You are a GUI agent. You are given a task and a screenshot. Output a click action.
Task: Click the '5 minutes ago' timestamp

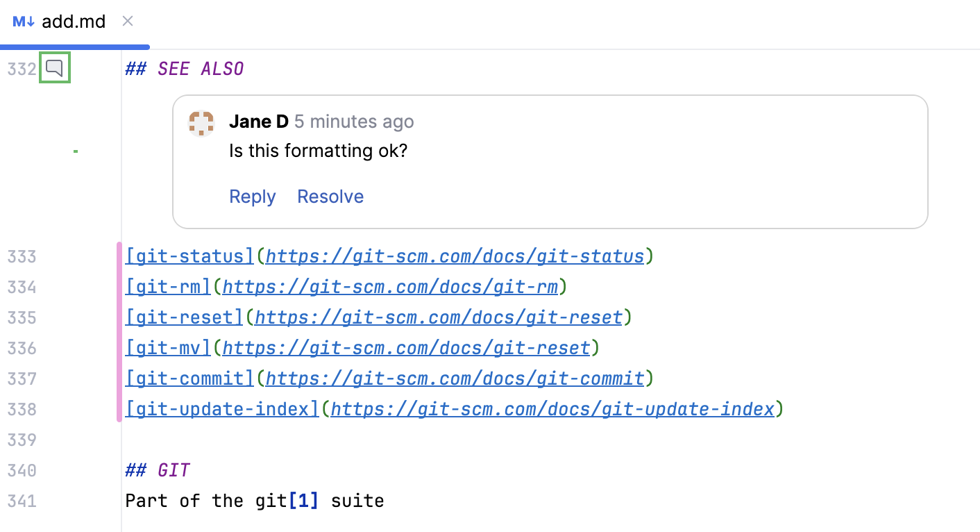click(x=353, y=121)
